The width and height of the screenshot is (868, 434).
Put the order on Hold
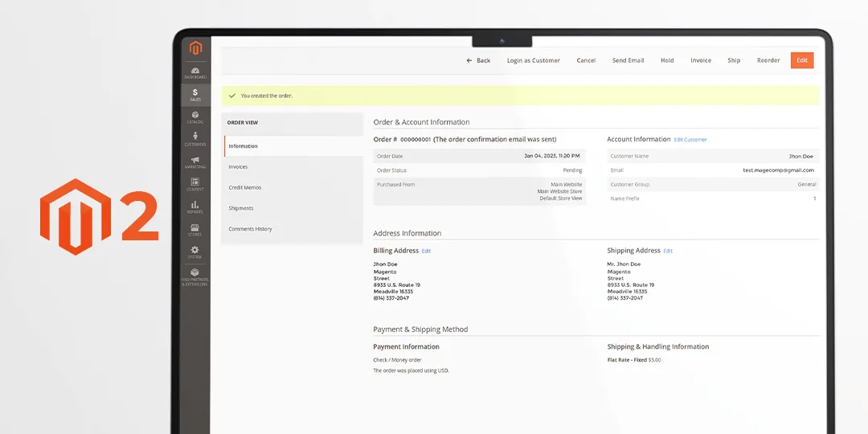[667, 60]
